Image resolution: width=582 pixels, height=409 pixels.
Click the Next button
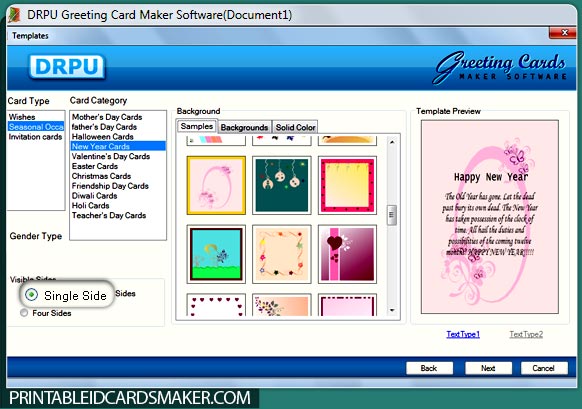[488, 368]
